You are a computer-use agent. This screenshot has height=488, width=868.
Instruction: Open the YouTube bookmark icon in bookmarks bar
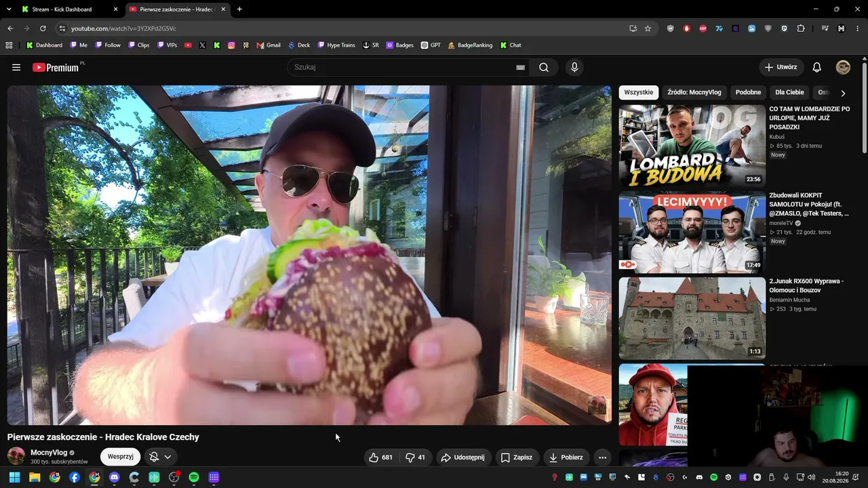click(x=188, y=45)
